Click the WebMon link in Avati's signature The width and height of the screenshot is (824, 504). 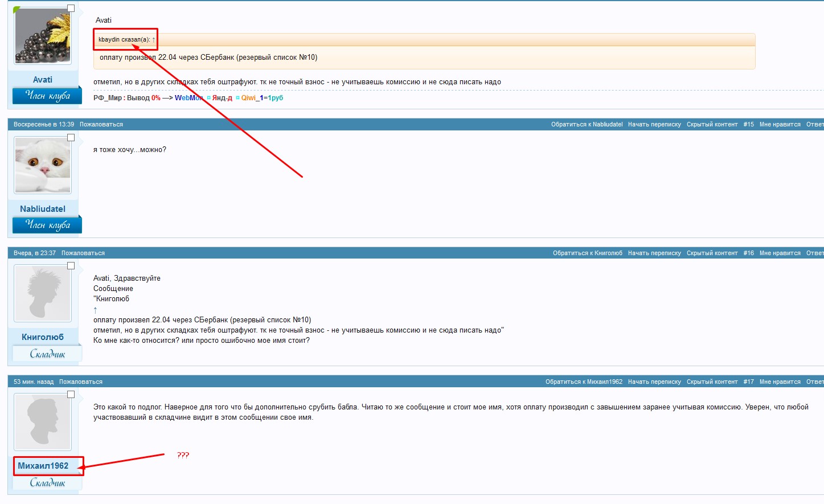(189, 98)
